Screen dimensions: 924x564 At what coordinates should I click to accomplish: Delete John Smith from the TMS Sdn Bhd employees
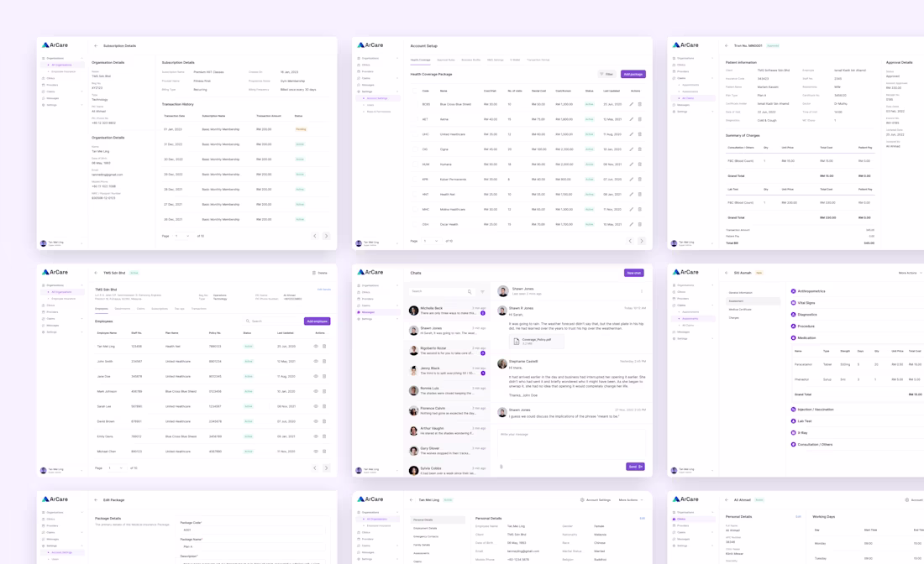pyautogui.click(x=324, y=362)
